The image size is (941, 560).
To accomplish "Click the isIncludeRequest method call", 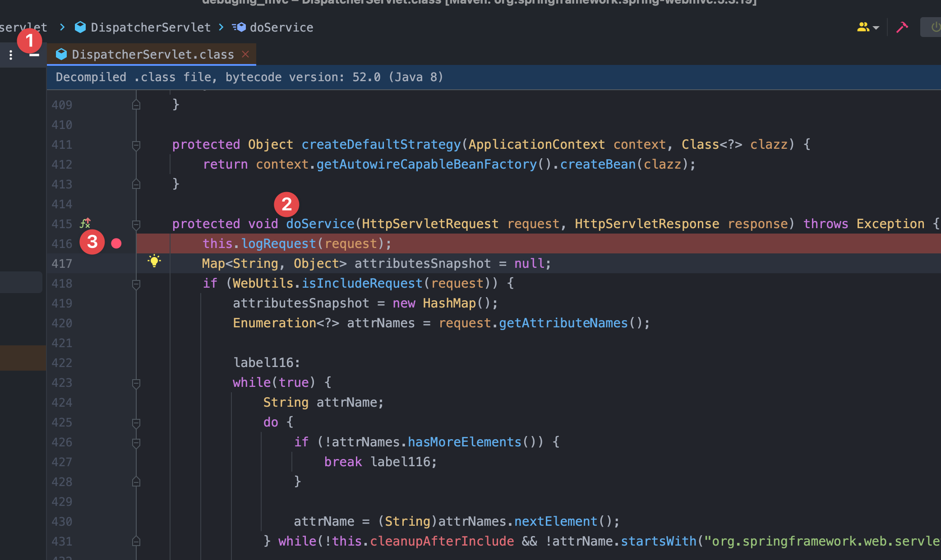I will 362,283.
